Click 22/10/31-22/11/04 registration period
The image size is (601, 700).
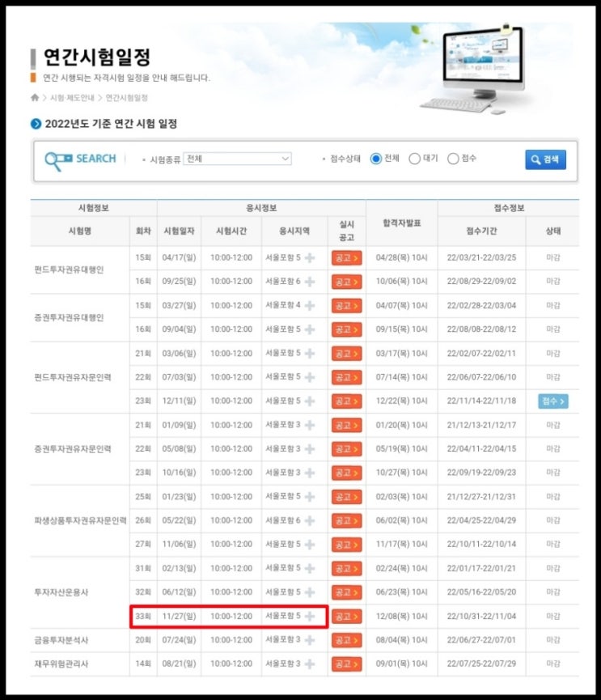pos(481,617)
